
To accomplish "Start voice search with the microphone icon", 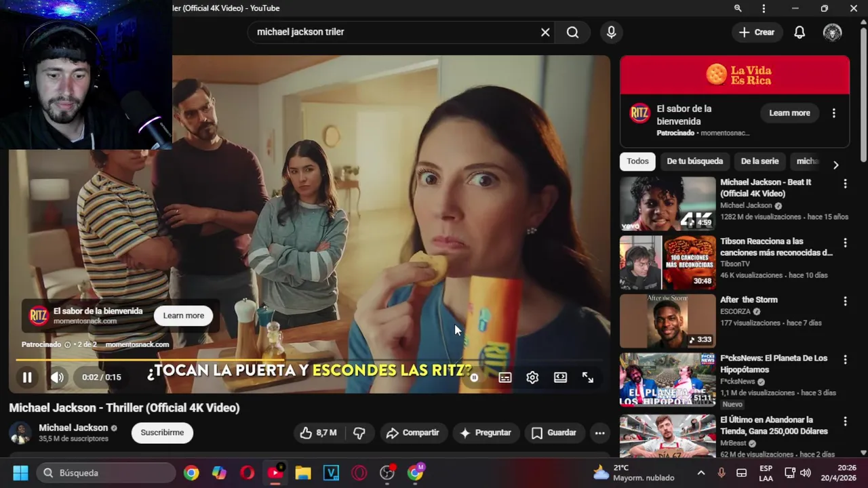I will click(x=612, y=32).
